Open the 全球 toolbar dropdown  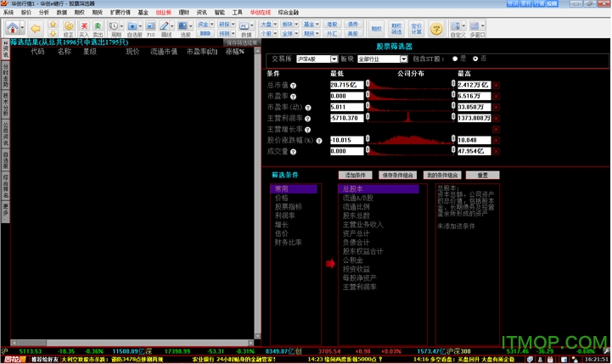290,34
